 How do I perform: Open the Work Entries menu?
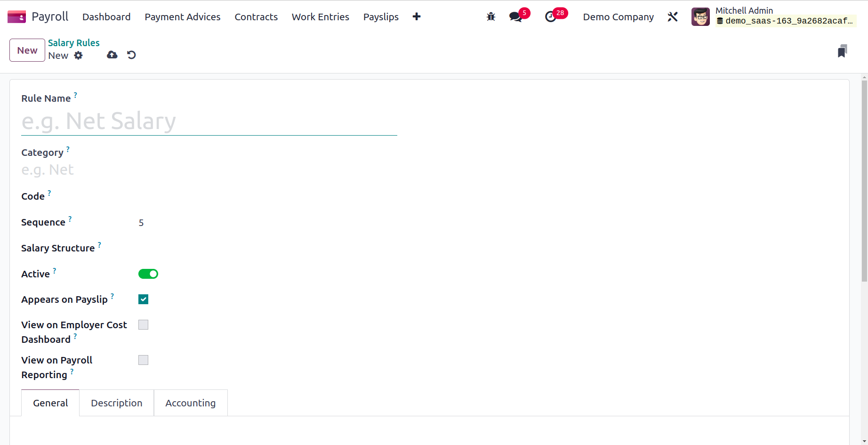pos(321,17)
